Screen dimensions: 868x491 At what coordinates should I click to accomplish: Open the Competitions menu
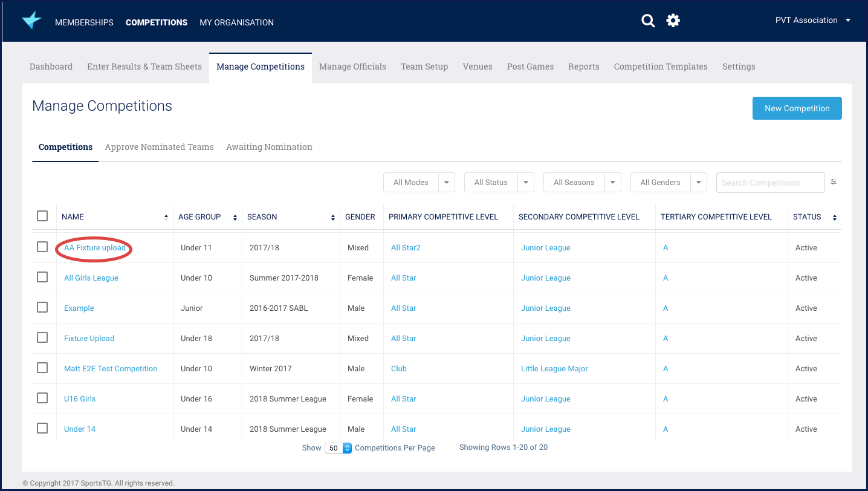pyautogui.click(x=157, y=22)
